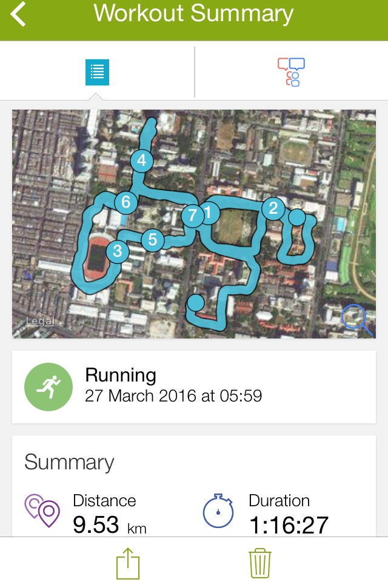Select kilometer marker 6 on the route
This screenshot has height=588, width=388.
pos(126,202)
